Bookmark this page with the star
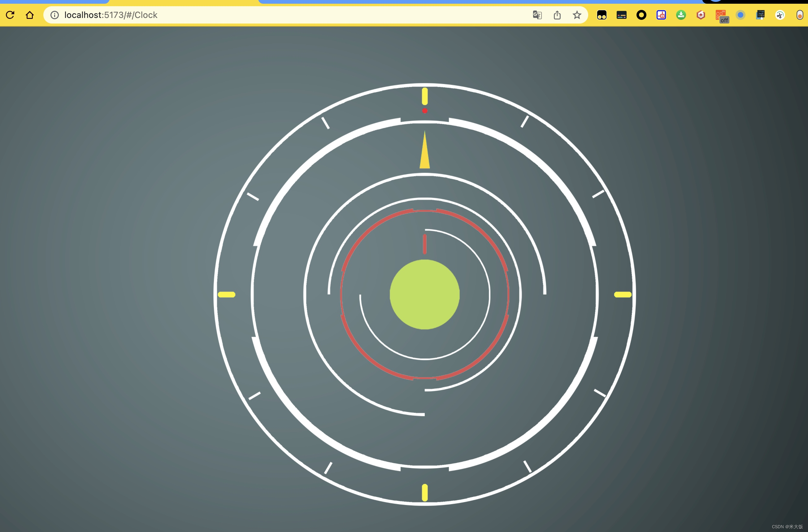 (577, 15)
